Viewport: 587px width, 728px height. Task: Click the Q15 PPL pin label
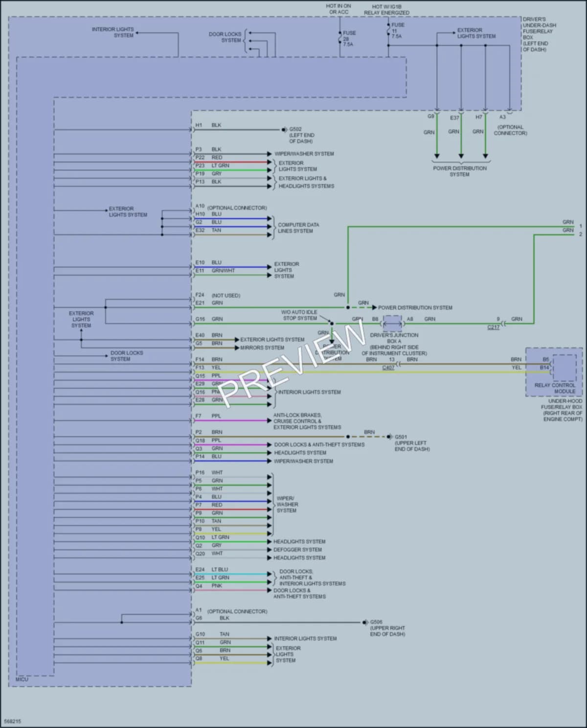[208, 376]
